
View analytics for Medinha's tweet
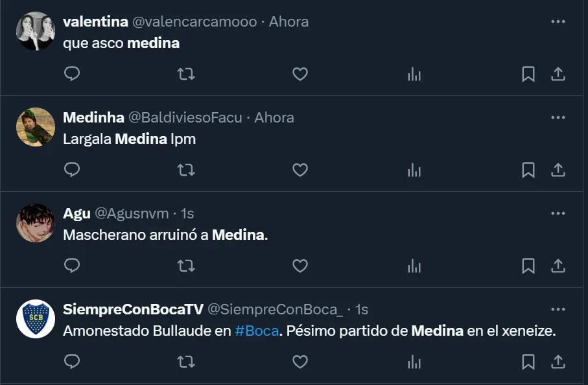414,170
